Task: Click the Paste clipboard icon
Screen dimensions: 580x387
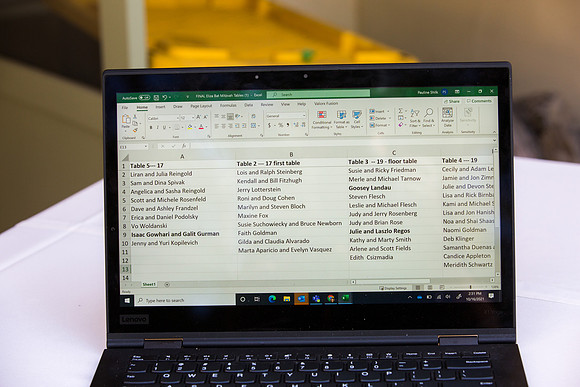Action: [126, 120]
